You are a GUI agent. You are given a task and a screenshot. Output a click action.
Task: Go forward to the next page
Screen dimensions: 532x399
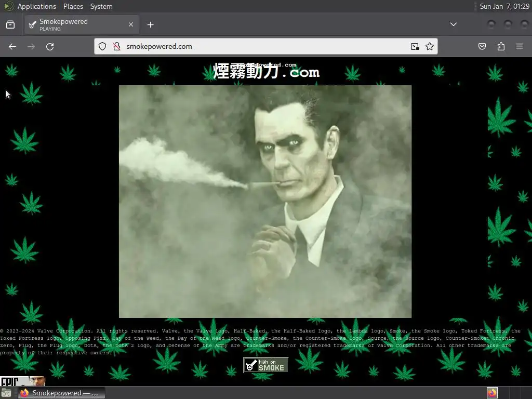(x=31, y=46)
